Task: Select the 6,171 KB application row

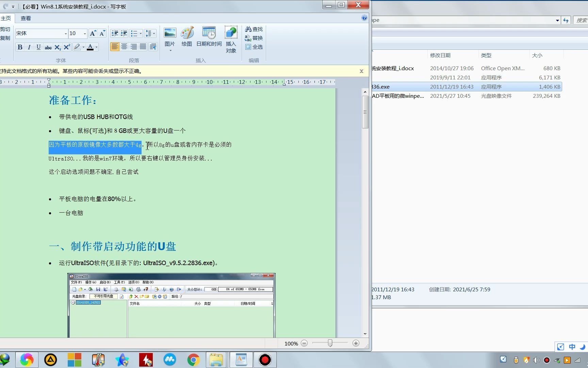Action: [466, 77]
